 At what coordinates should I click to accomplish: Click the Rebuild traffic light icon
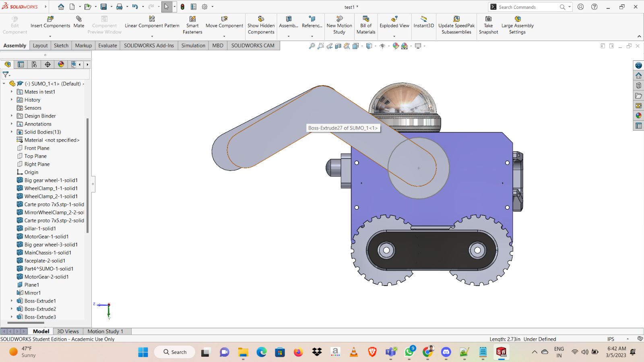point(182,7)
